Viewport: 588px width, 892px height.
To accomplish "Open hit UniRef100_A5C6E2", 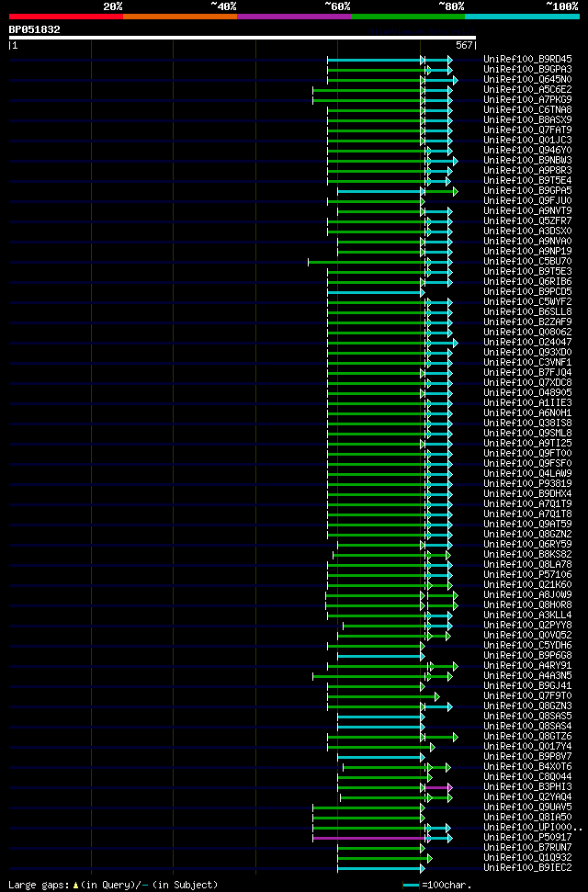I will (x=527, y=89).
